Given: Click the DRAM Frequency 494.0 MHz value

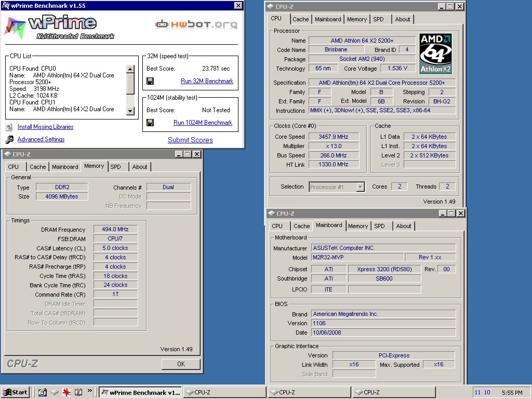Looking at the screenshot, I should pyautogui.click(x=115, y=229).
